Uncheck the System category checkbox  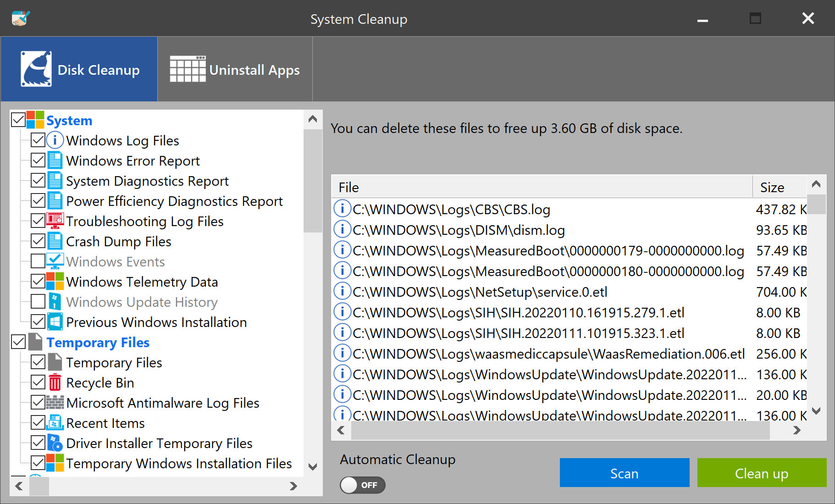18,120
